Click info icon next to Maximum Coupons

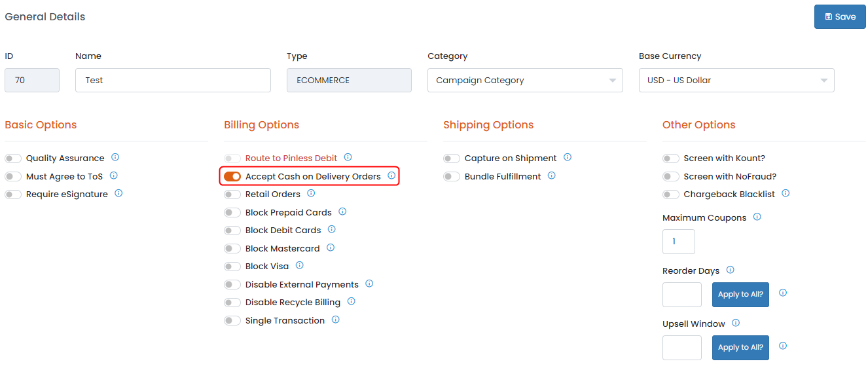pyautogui.click(x=757, y=217)
